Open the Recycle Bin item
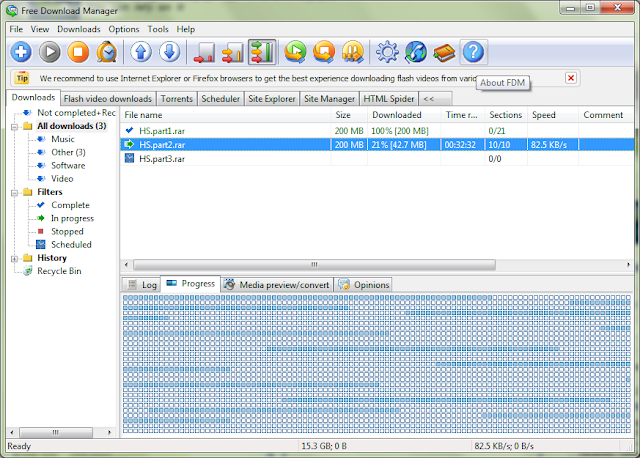The image size is (640, 458). coord(59,271)
